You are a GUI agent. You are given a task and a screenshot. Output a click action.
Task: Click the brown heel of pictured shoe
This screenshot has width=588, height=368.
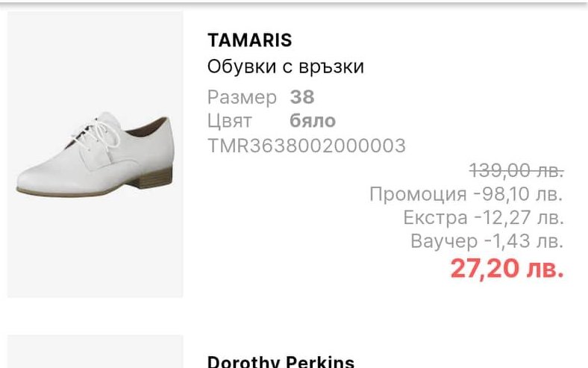154,179
